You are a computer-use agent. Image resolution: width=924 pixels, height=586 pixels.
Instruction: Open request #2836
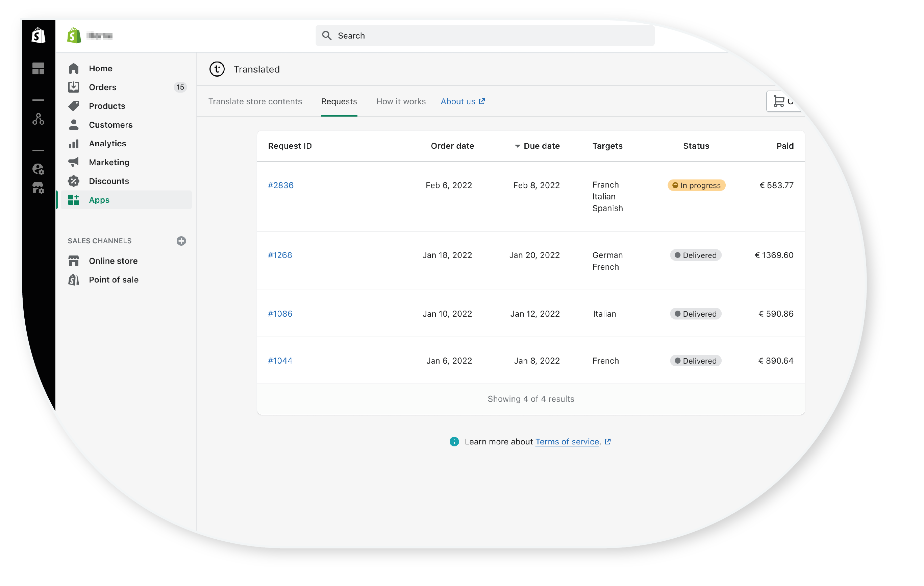pyautogui.click(x=280, y=186)
